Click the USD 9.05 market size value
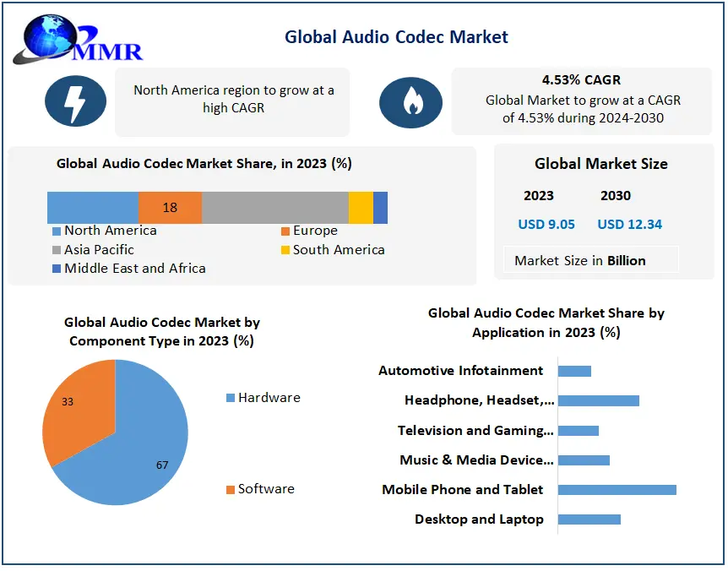The height and width of the screenshot is (571, 728). pos(546,225)
